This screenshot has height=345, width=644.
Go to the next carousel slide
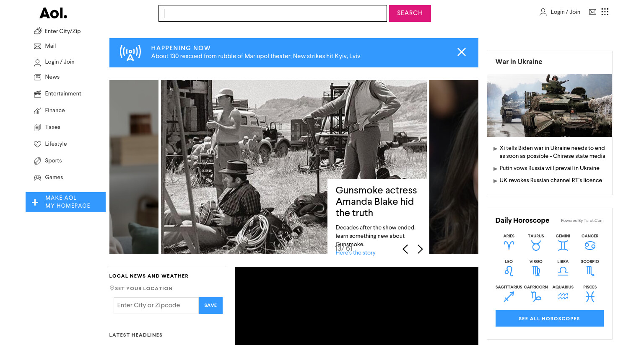(420, 249)
